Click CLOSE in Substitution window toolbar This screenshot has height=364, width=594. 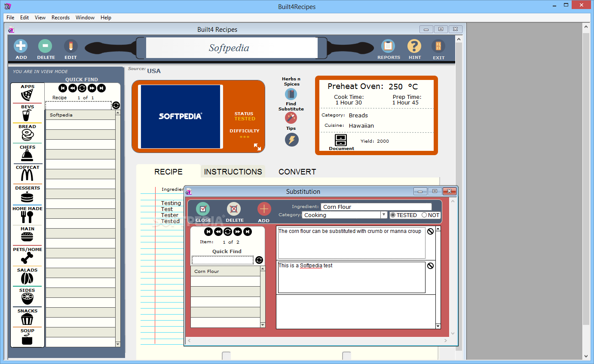[x=203, y=209]
